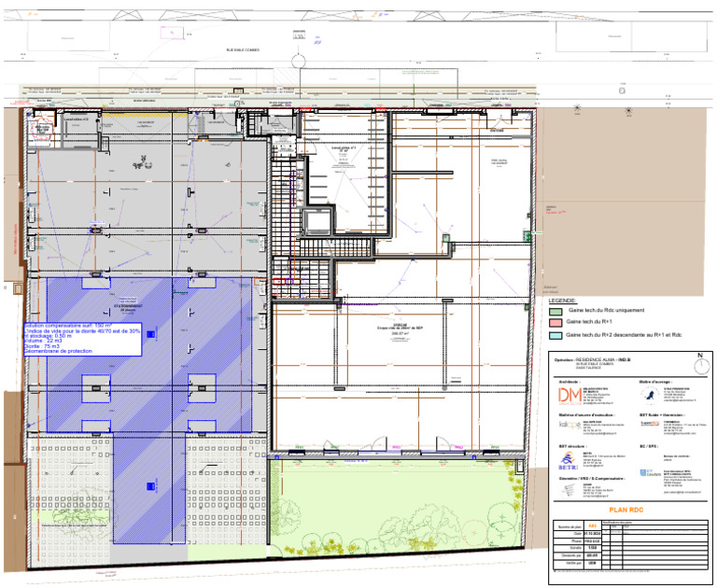The height and width of the screenshot is (588, 717).
Task: Click 'Gaine tech.du R+1' legend text
Action: coord(589,322)
